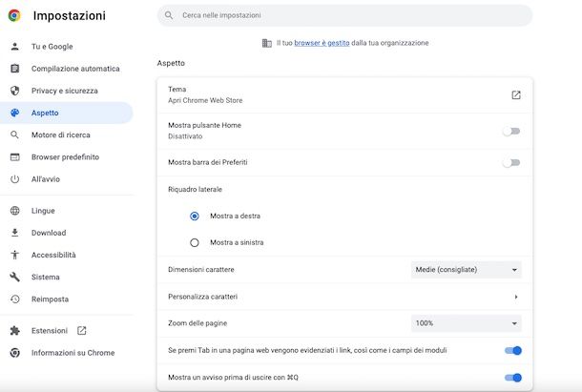Click the person icon beside Tu e Google
The image size is (582, 392).
click(15, 47)
